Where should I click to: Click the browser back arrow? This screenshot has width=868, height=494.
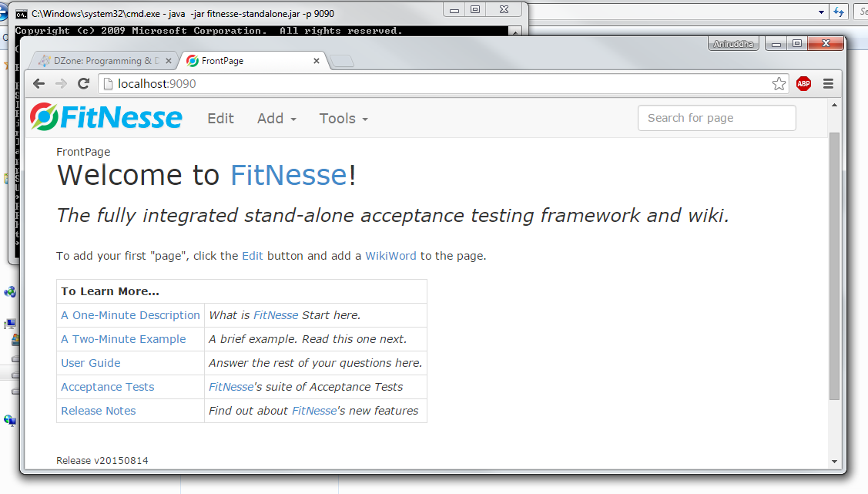39,84
